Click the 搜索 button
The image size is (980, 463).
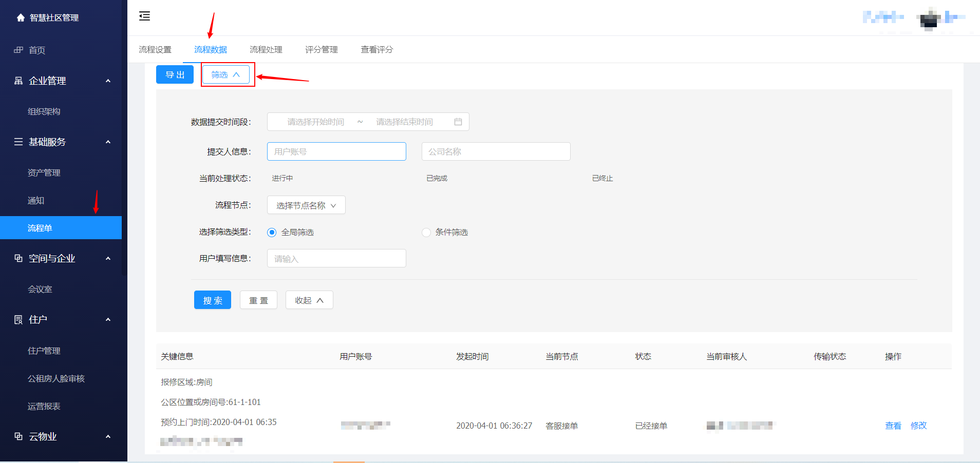pyautogui.click(x=213, y=300)
